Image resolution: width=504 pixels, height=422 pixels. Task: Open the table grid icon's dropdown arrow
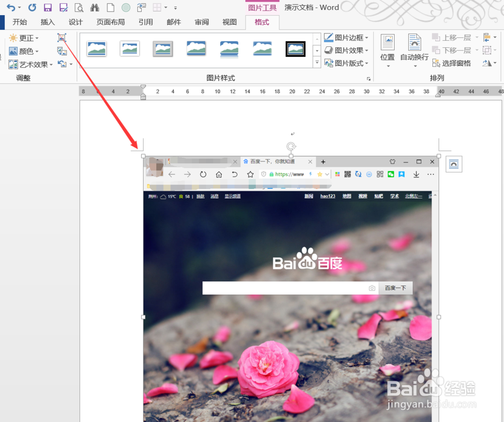click(x=166, y=8)
